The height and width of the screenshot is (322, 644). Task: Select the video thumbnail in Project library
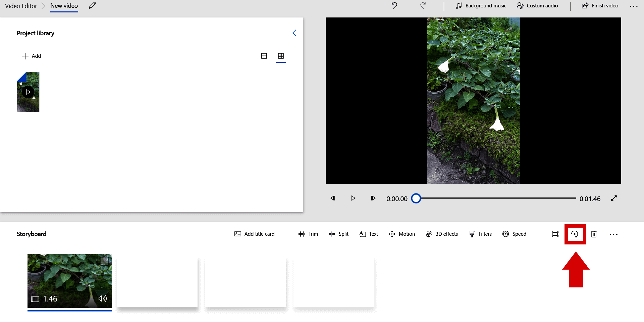coord(28,92)
